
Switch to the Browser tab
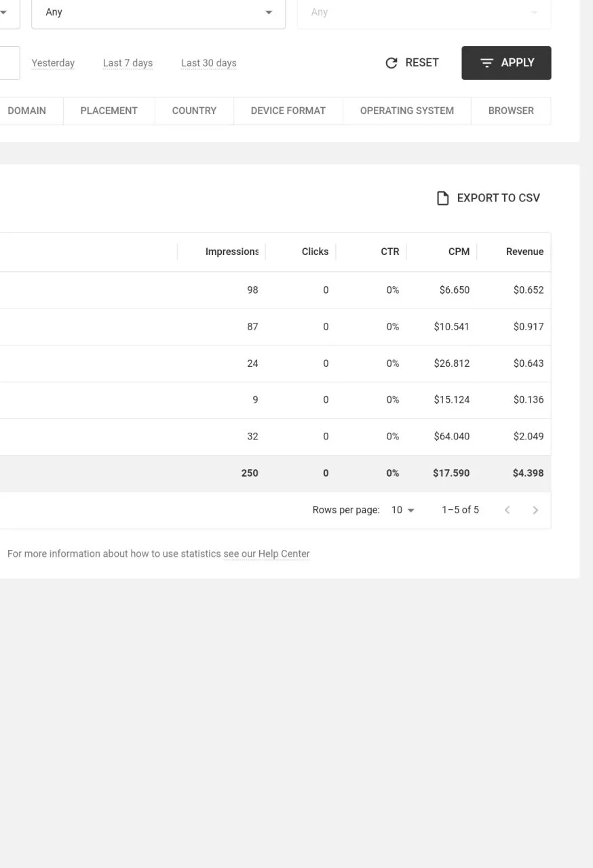pos(511,111)
